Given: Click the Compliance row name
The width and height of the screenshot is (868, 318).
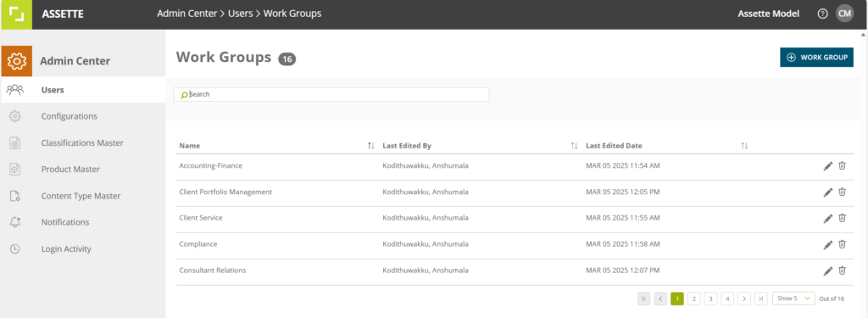Looking at the screenshot, I should (198, 244).
